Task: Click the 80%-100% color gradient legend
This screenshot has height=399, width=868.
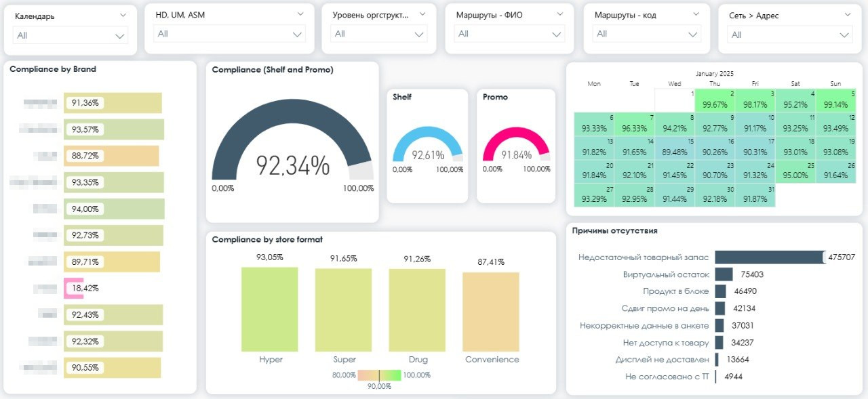Action: [379, 375]
